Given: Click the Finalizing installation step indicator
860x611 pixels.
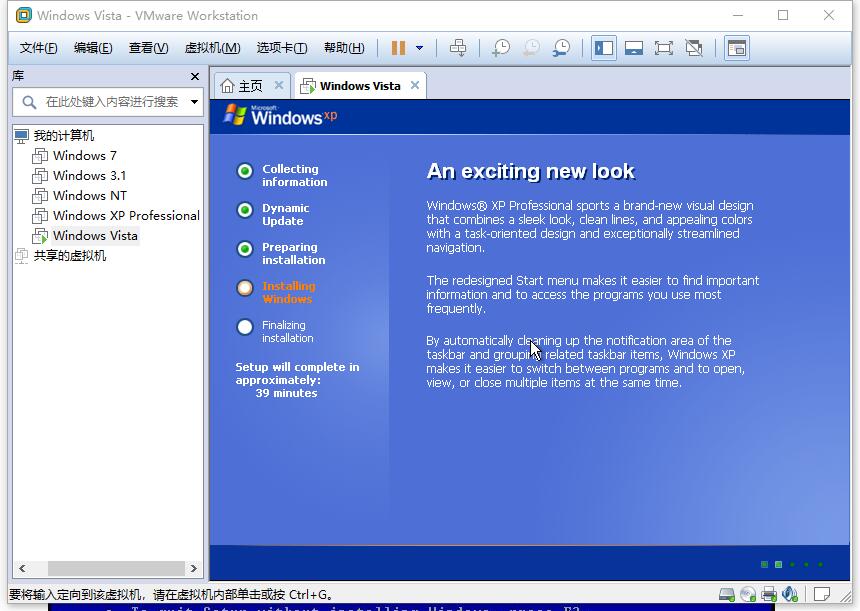Looking at the screenshot, I should click(245, 327).
